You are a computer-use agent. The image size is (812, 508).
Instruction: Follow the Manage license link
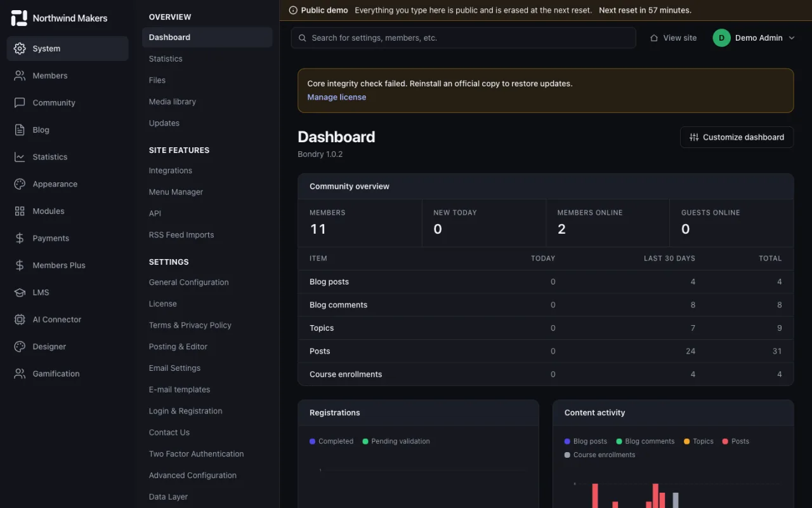coord(337,97)
